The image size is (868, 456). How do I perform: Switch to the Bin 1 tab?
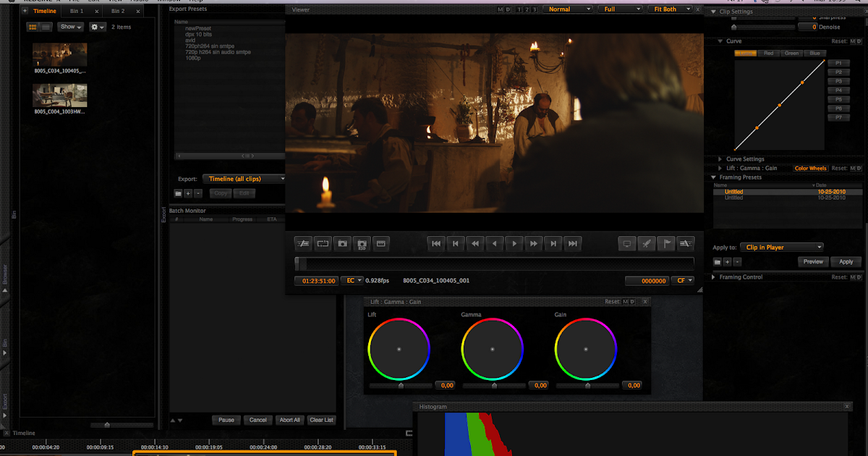pyautogui.click(x=77, y=12)
